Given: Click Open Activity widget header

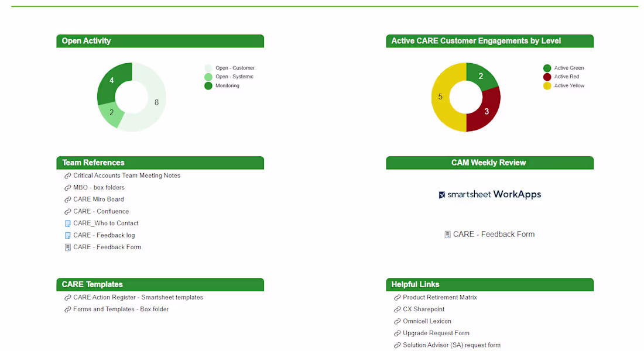Looking at the screenshot, I should click(x=160, y=41).
